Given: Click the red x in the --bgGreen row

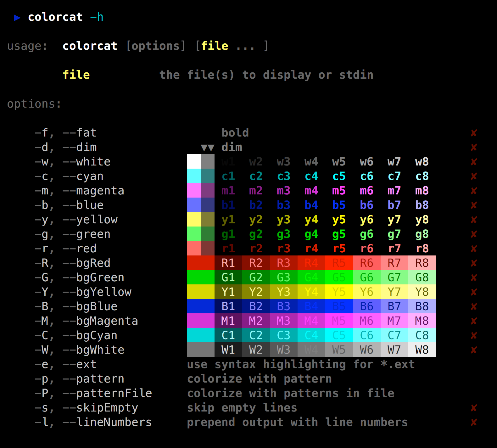Looking at the screenshot, I should point(474,278).
